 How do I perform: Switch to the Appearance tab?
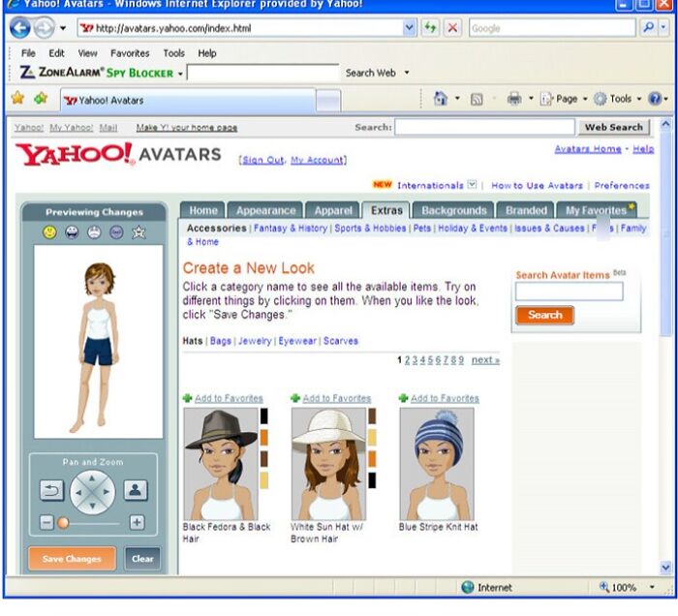265,210
